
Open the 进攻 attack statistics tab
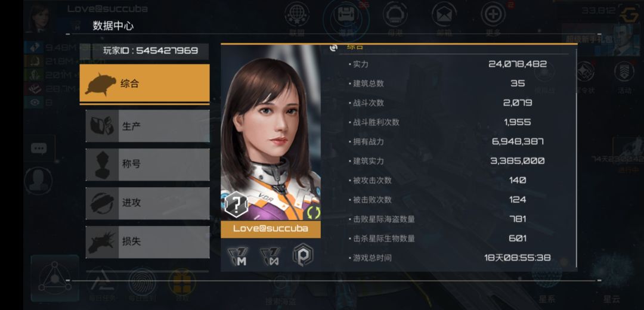[147, 203]
